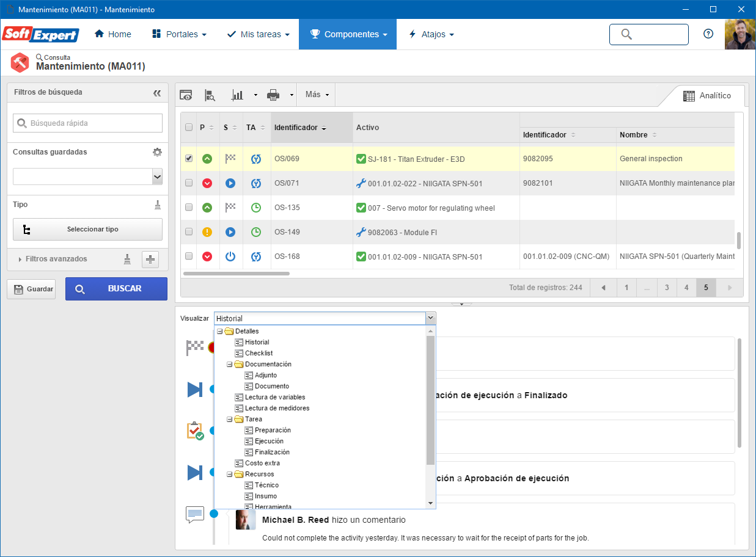This screenshot has width=756, height=557.
Task: Open the Componentes menu
Action: coord(348,34)
